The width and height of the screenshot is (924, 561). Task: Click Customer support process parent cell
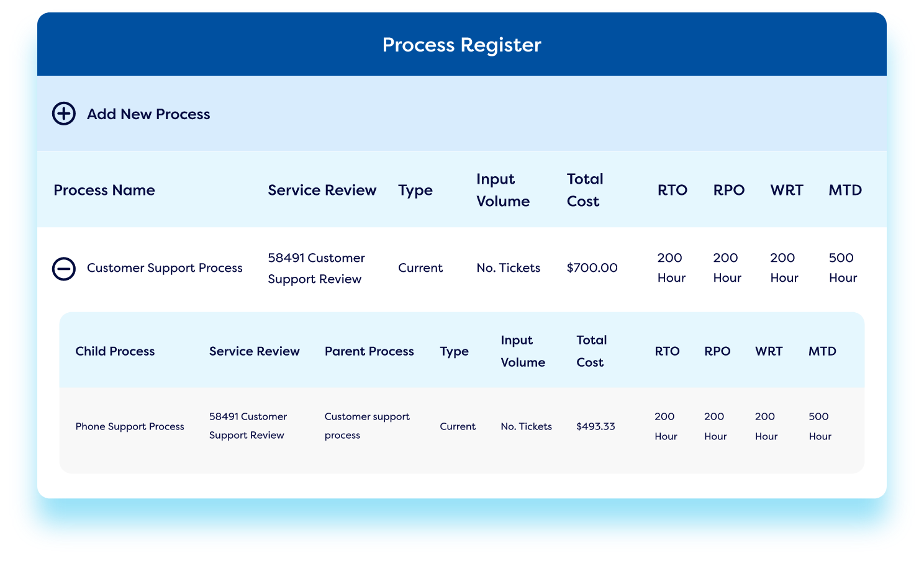point(367,426)
